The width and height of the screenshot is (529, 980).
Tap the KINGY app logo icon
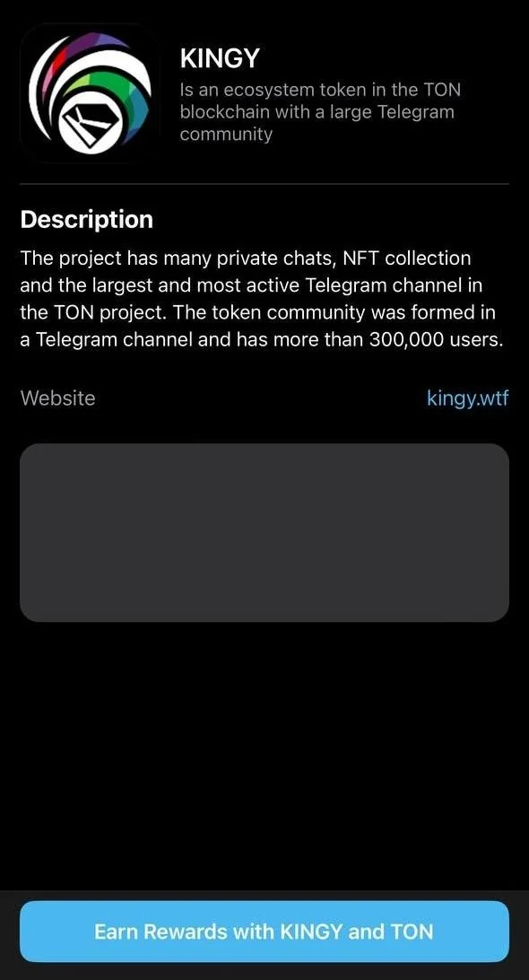point(90,93)
